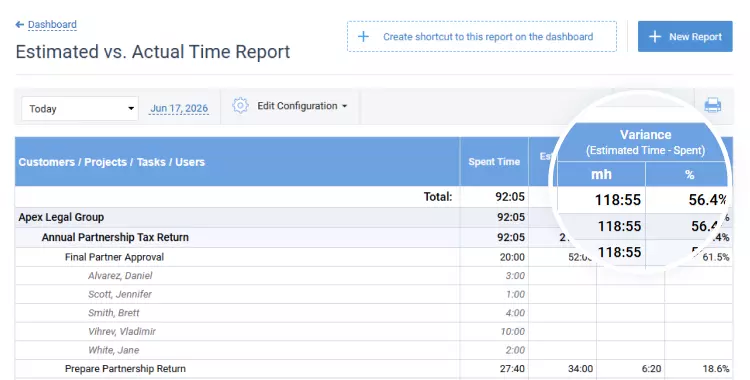Click the print report icon
The height and width of the screenshot is (380, 750).
tap(713, 105)
